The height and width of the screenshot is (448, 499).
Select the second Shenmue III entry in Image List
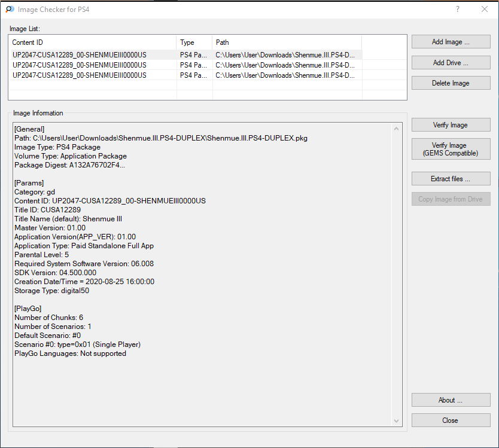pyautogui.click(x=187, y=65)
